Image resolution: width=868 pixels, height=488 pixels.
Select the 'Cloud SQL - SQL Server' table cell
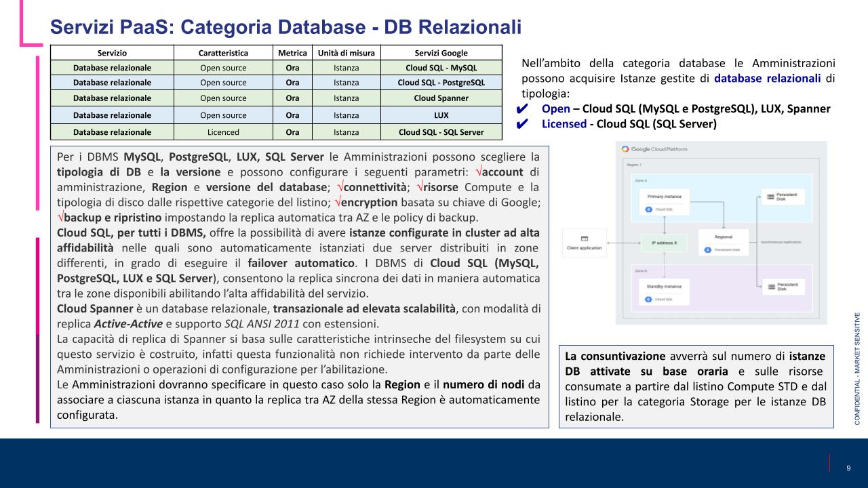click(x=441, y=132)
